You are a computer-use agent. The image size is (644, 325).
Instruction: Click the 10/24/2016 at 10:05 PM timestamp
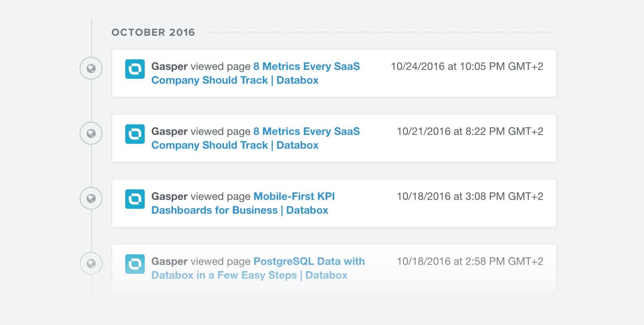click(x=467, y=66)
